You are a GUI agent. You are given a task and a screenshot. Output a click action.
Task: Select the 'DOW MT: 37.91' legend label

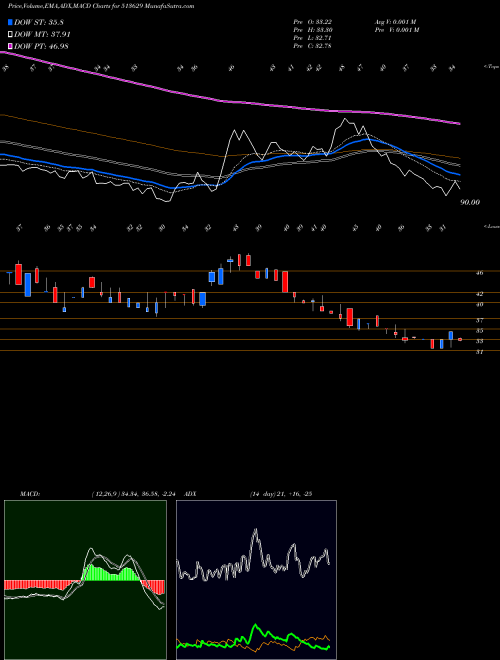[x=43, y=35]
